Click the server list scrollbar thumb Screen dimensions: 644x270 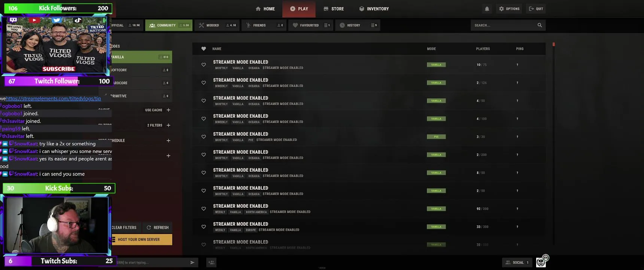coord(553,44)
